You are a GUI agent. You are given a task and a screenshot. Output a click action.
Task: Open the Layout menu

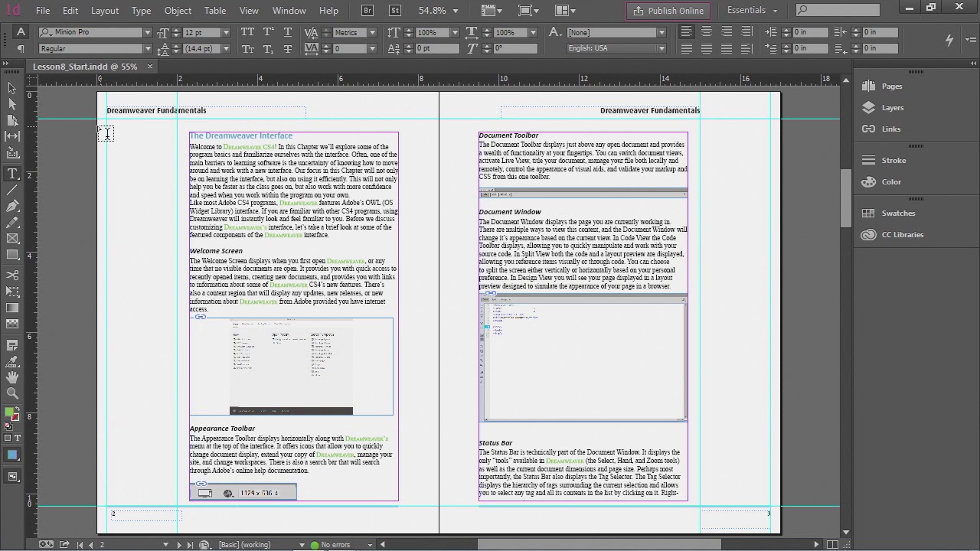[x=105, y=11]
